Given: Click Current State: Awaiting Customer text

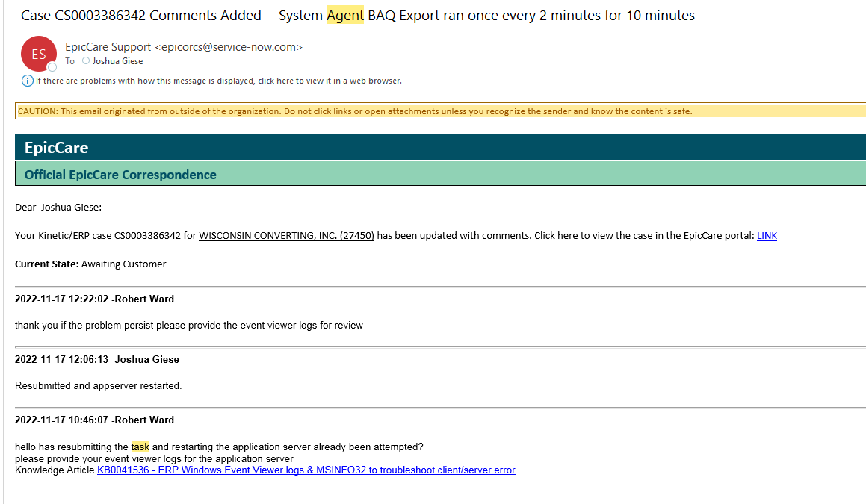Looking at the screenshot, I should point(90,264).
